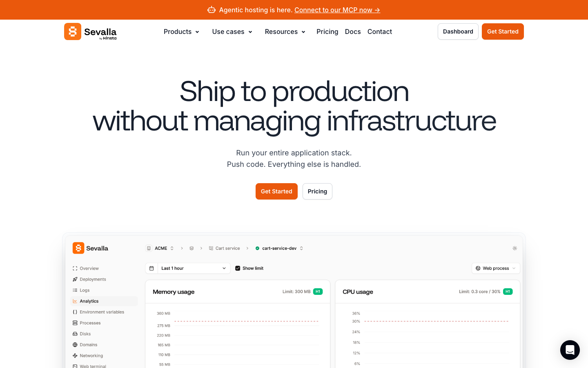This screenshot has height=368, width=588.
Task: Toggle the Show limit checkbox
Action: [238, 268]
